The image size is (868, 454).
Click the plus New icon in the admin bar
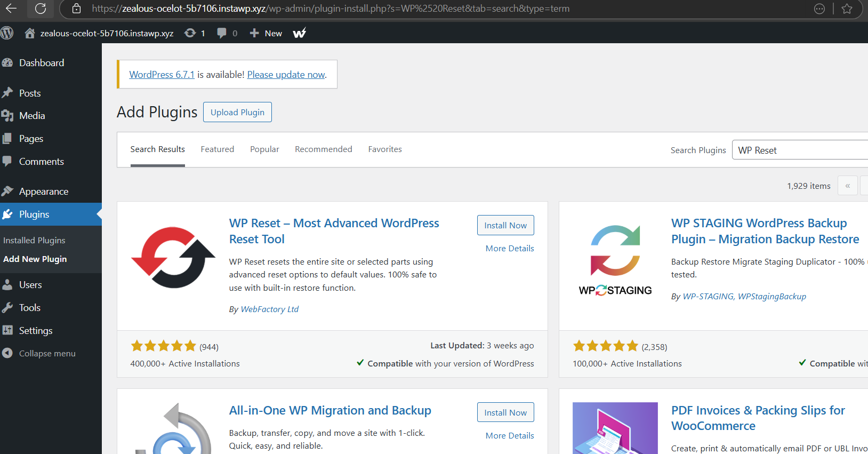[254, 33]
